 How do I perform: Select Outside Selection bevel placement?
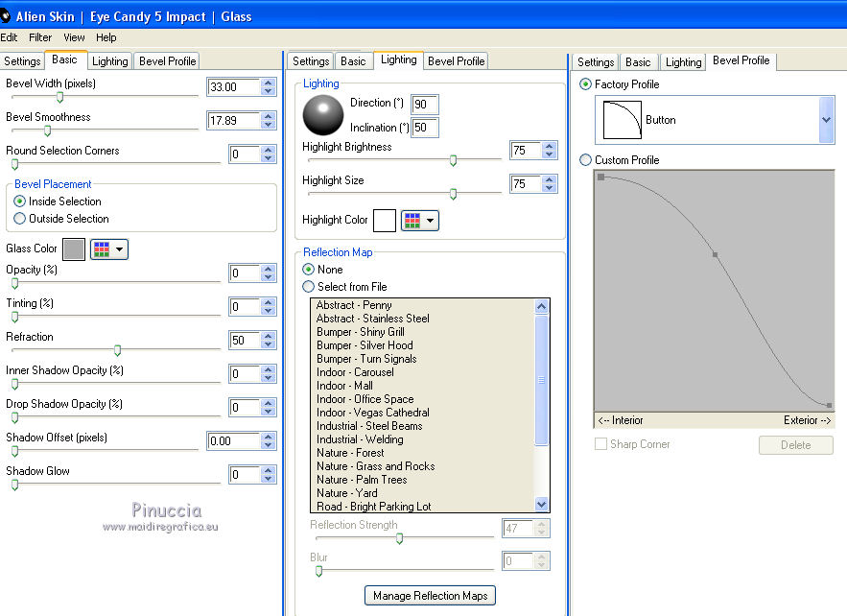tap(19, 219)
